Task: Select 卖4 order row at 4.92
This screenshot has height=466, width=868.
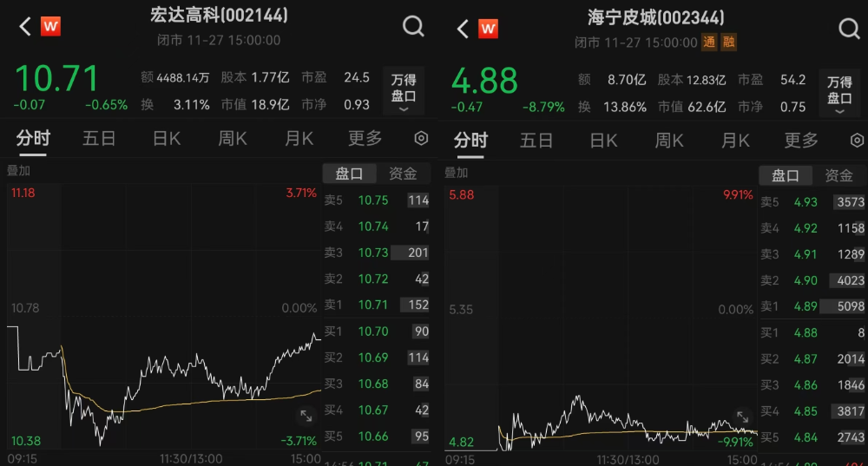Action: pos(812,228)
